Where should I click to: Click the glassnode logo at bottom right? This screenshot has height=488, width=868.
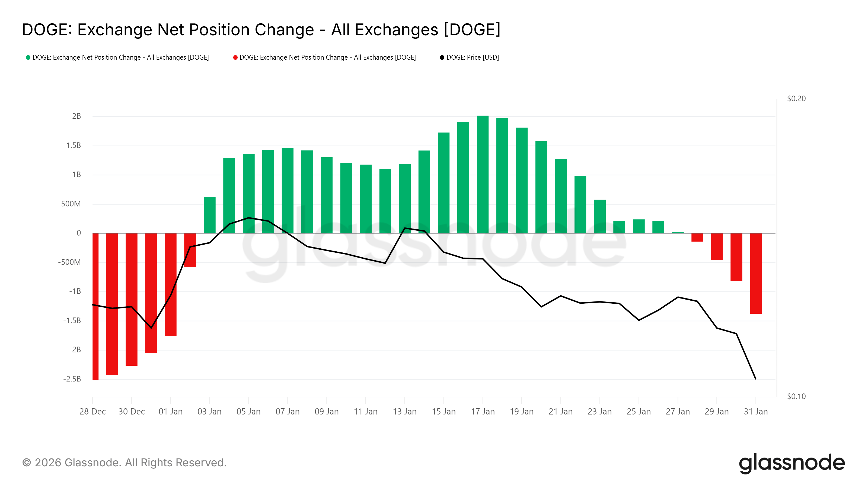coord(792,463)
